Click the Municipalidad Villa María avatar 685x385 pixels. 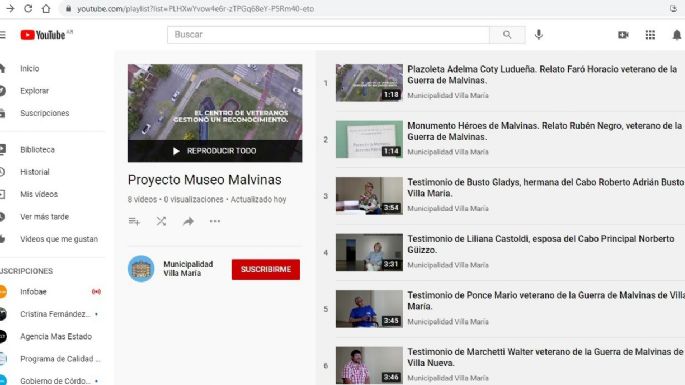pyautogui.click(x=141, y=269)
